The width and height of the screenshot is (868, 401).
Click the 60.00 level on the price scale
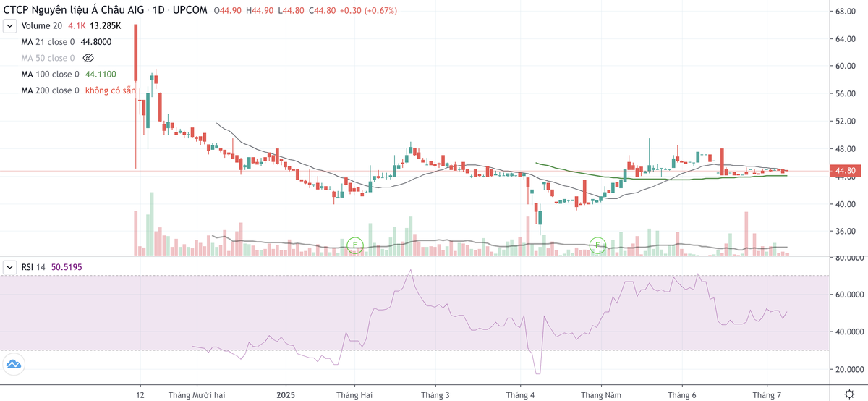tap(846, 66)
